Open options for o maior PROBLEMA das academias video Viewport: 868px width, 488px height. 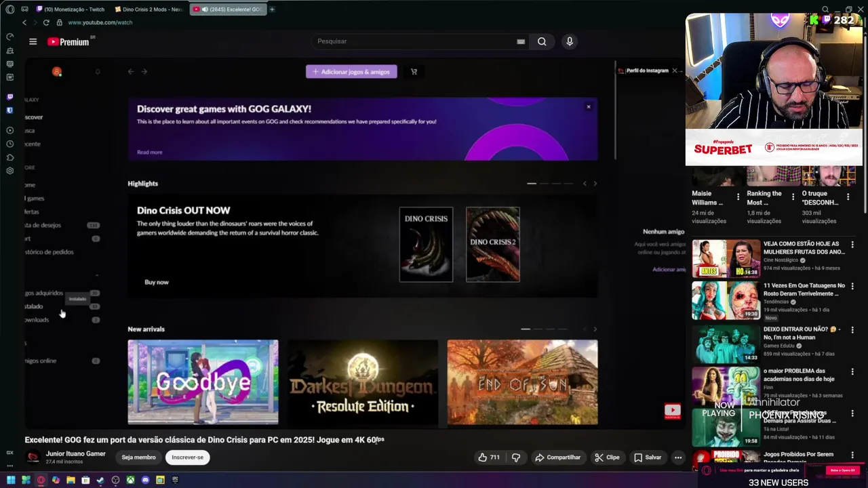(x=852, y=372)
